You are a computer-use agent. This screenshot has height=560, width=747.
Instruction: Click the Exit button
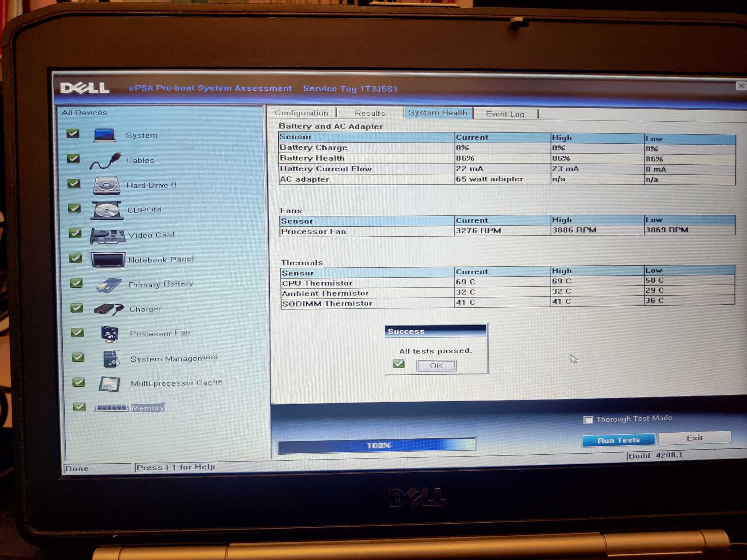(695, 438)
